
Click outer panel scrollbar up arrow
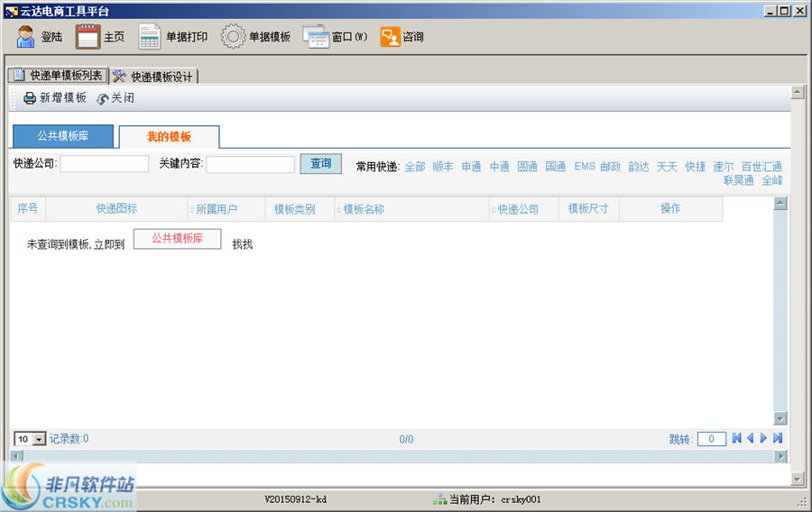798,93
